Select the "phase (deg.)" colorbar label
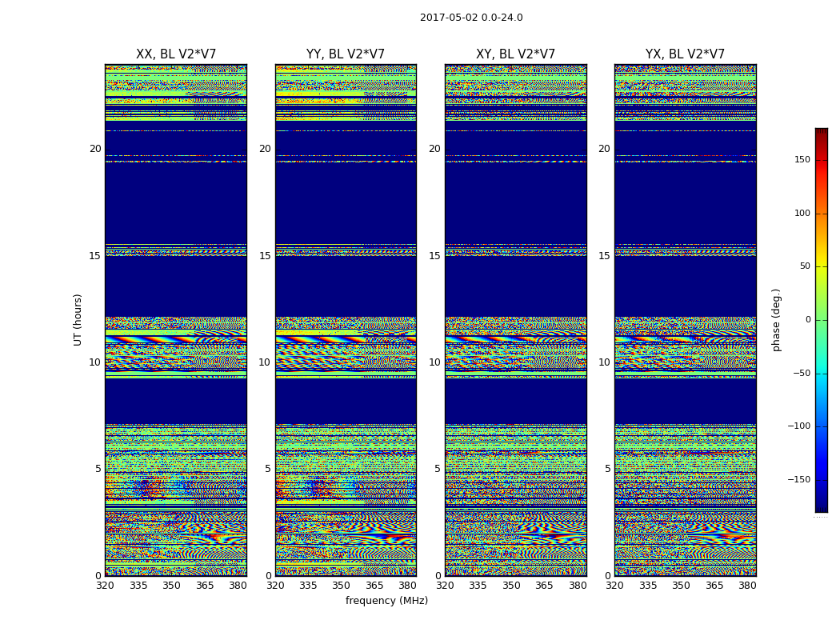 tap(776, 320)
